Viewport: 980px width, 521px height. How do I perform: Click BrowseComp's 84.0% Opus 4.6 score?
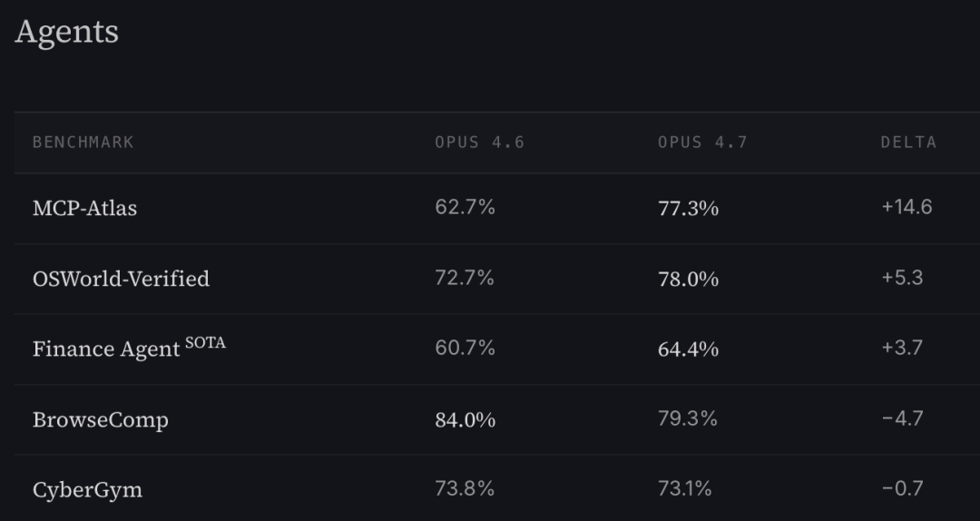465,419
